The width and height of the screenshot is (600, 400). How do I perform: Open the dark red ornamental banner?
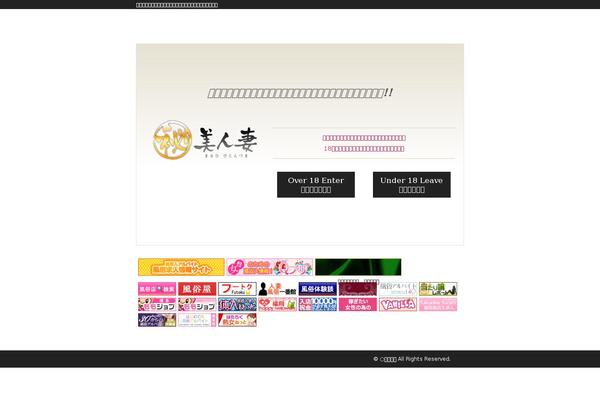pyautogui.click(x=358, y=289)
